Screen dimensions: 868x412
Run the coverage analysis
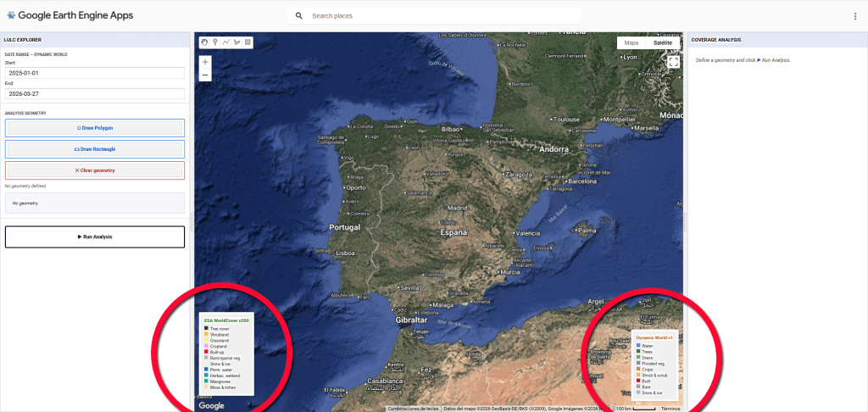pos(94,237)
